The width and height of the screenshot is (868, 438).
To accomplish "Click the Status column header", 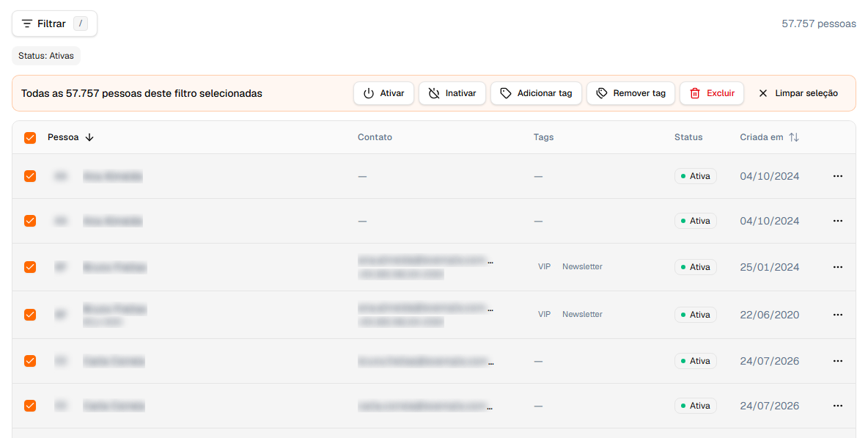I will pyautogui.click(x=688, y=137).
